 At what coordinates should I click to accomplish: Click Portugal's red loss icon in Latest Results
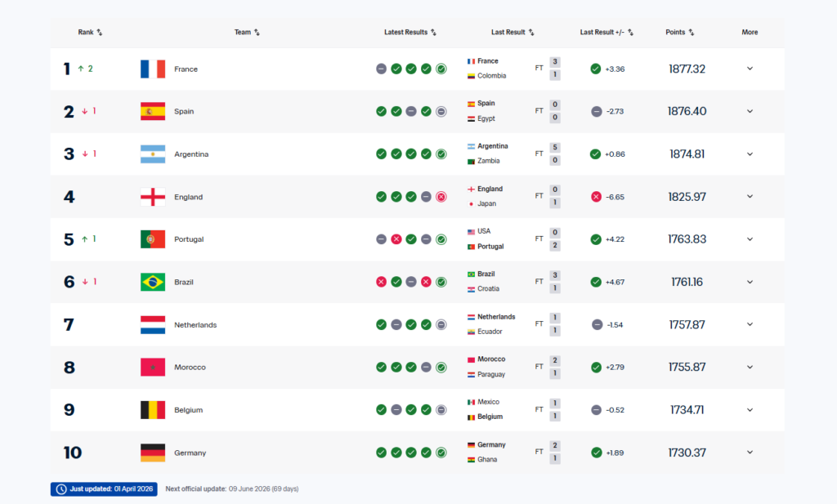point(396,239)
